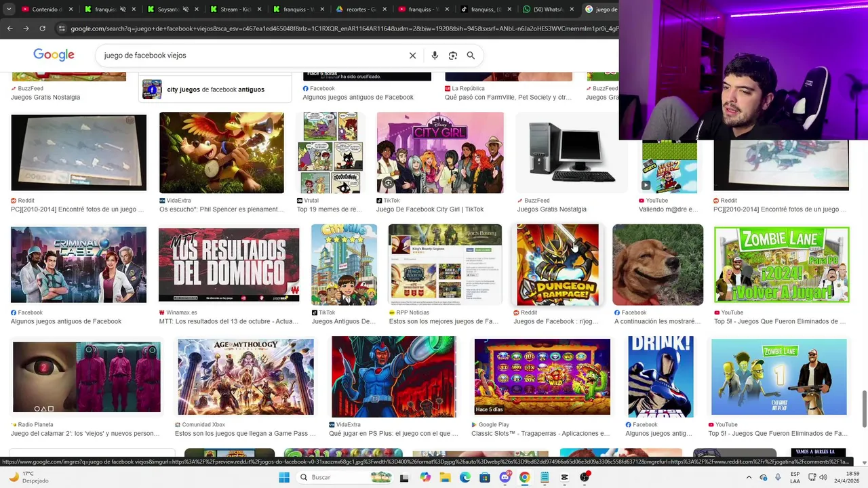
Task: Switch to the franquiss_ TikTok tab
Action: point(484,9)
